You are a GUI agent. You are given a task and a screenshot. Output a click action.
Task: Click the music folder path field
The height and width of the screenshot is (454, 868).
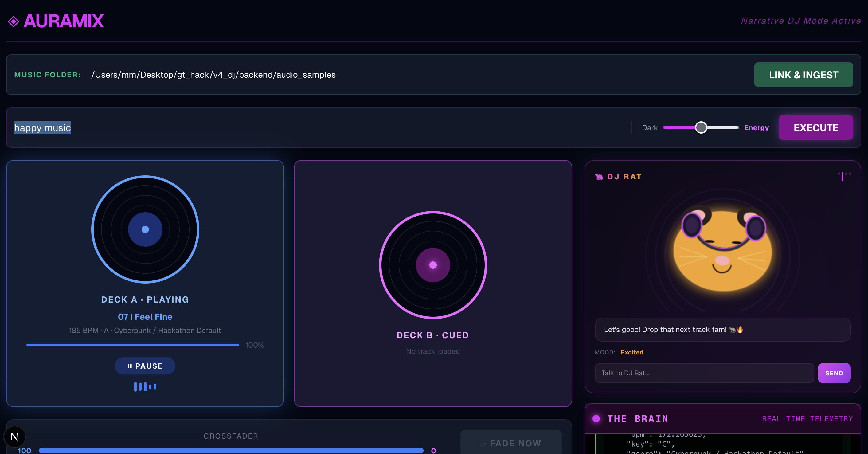(x=404, y=75)
